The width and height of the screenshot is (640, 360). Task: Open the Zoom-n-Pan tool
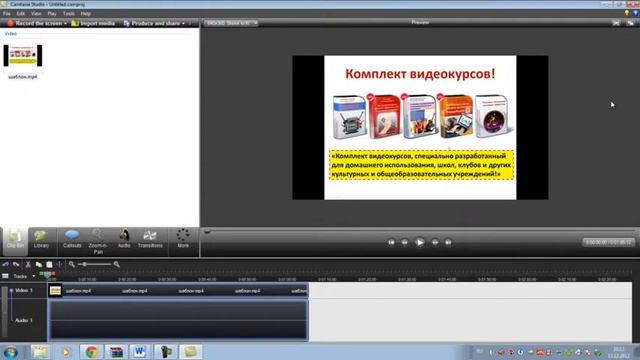pyautogui.click(x=98, y=241)
